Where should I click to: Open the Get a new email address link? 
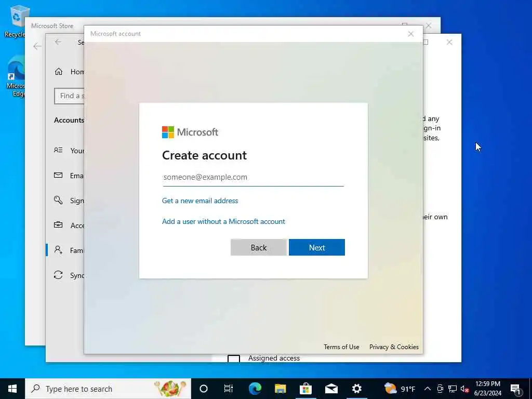[x=200, y=201]
